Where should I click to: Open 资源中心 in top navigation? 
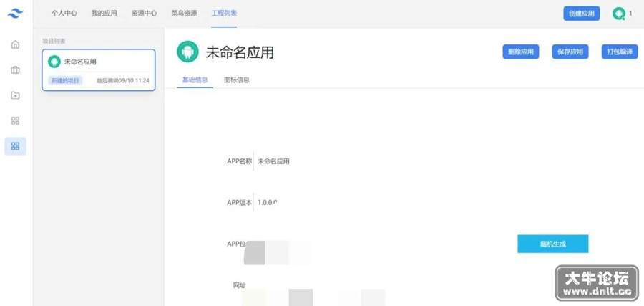pyautogui.click(x=144, y=13)
